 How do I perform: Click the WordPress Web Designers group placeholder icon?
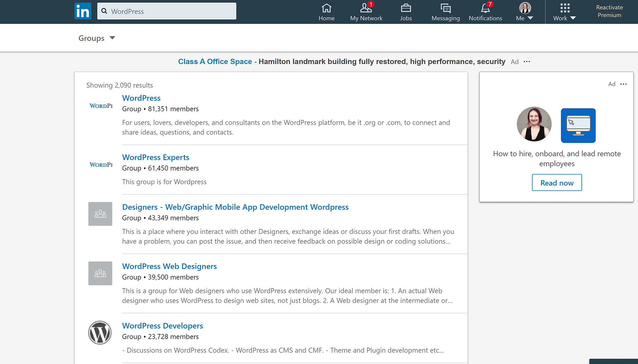pos(100,273)
